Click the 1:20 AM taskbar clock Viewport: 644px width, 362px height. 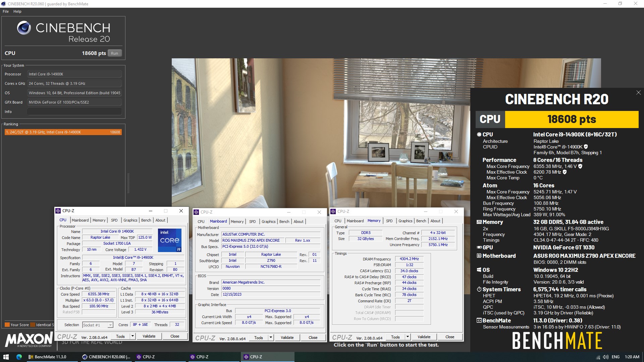click(632, 357)
